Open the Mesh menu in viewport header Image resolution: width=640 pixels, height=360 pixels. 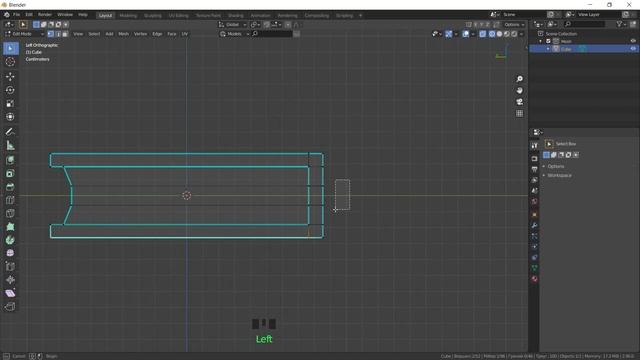(123, 34)
